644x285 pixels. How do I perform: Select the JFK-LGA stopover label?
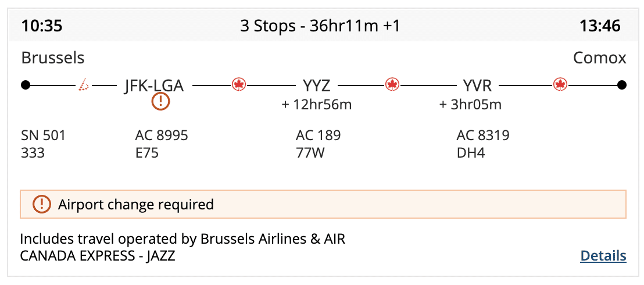coord(154,86)
